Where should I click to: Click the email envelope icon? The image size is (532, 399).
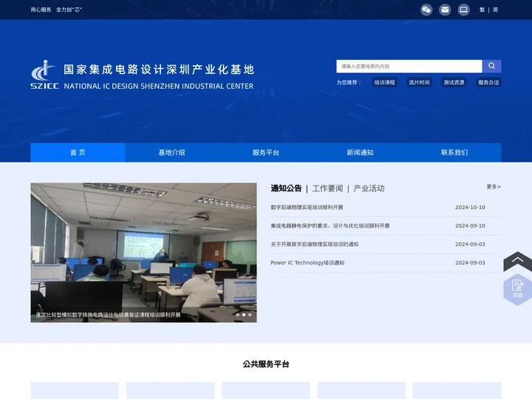(x=445, y=10)
